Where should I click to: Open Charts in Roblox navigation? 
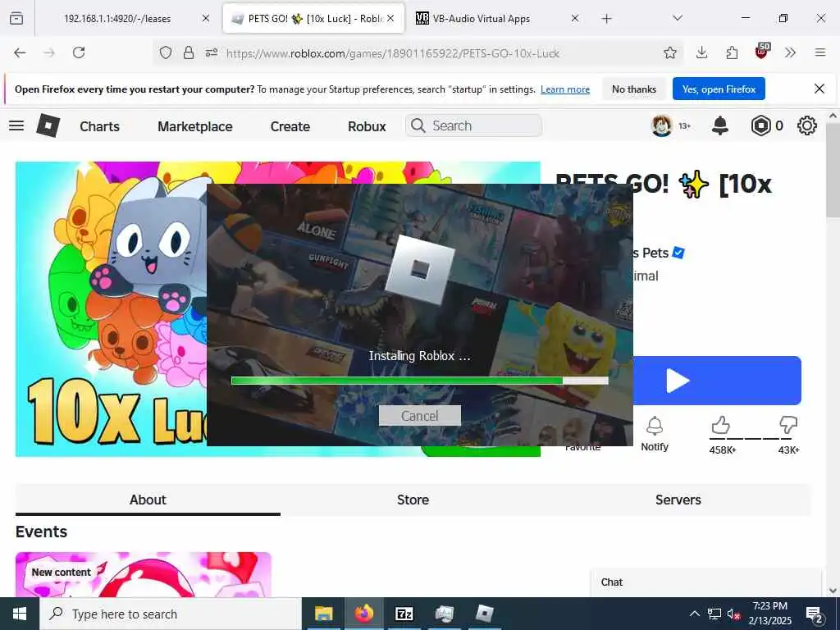tap(99, 126)
